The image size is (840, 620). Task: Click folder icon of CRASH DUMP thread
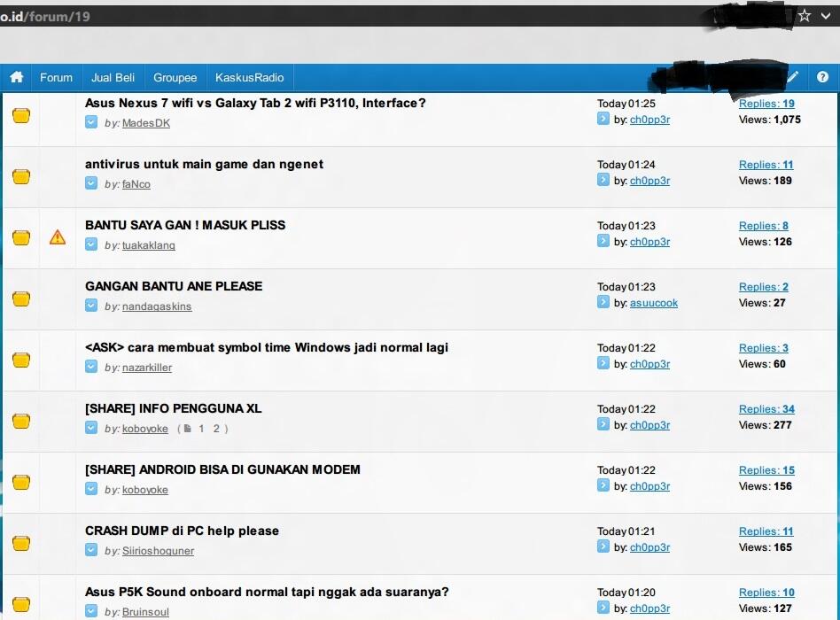point(21,542)
